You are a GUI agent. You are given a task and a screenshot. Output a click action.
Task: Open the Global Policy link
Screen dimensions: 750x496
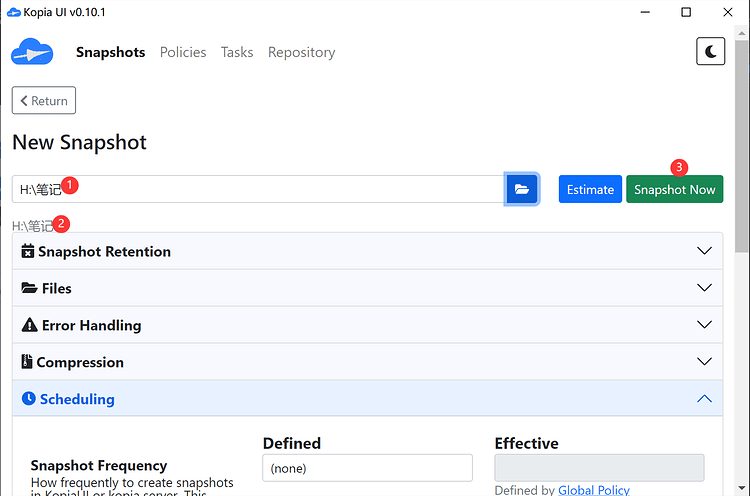(594, 490)
